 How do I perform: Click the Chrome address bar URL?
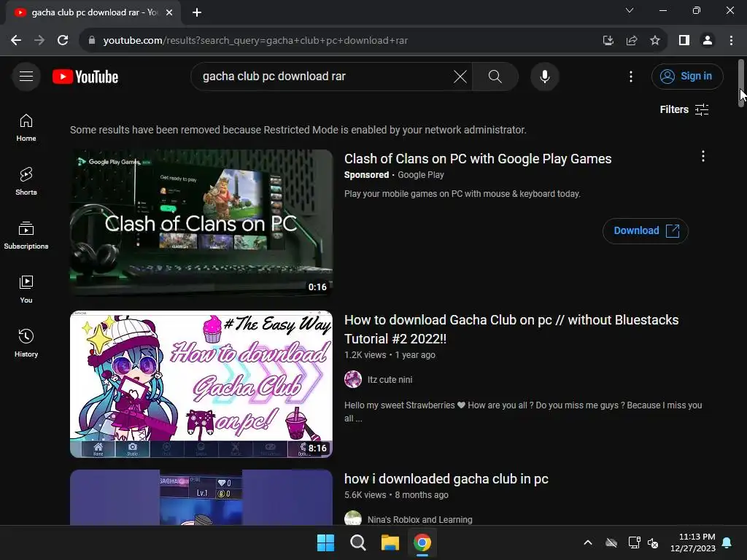(255, 41)
